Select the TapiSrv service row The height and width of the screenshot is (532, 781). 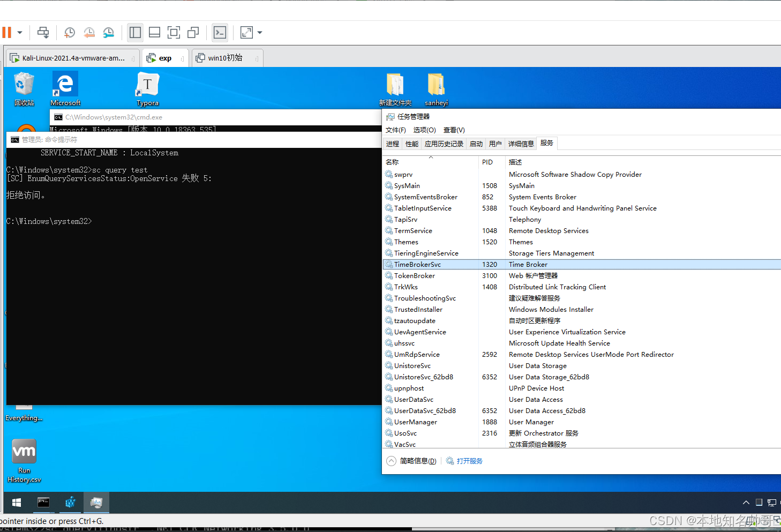(x=582, y=219)
